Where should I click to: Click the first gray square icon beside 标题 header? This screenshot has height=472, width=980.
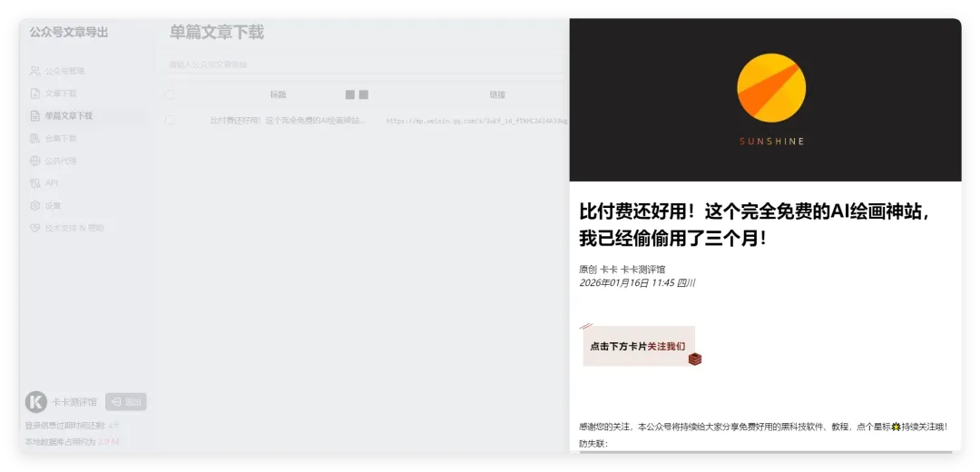tap(350, 95)
